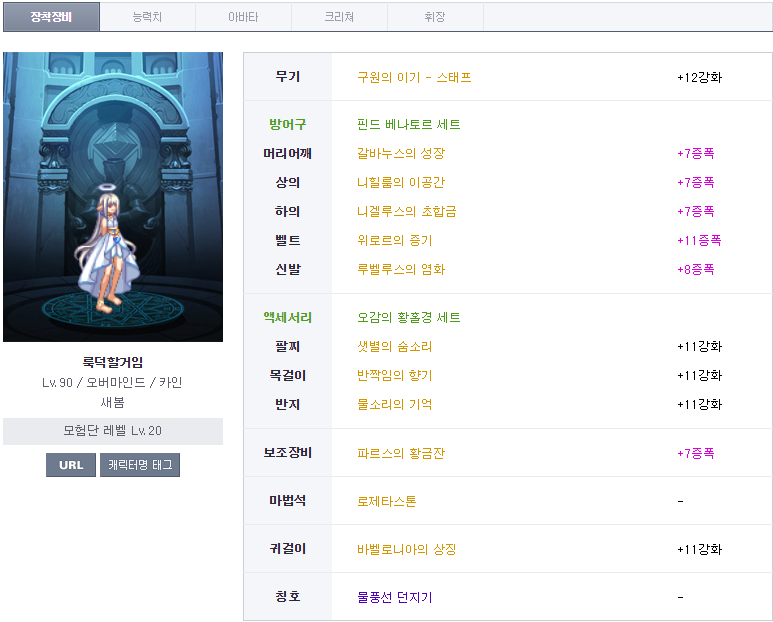Click magic stone 로제타스톤
The image size is (773, 622).
pos(386,501)
